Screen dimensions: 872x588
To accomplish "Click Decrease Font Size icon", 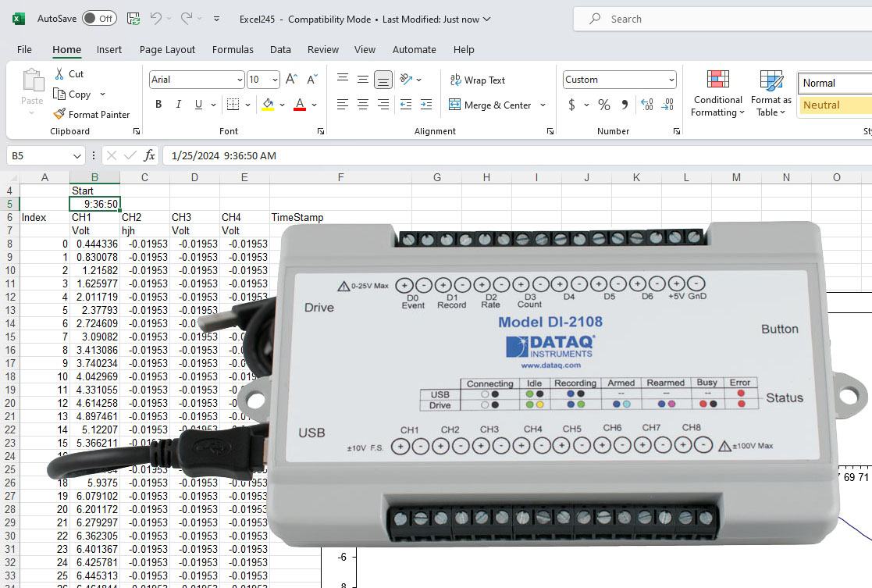I will [312, 80].
